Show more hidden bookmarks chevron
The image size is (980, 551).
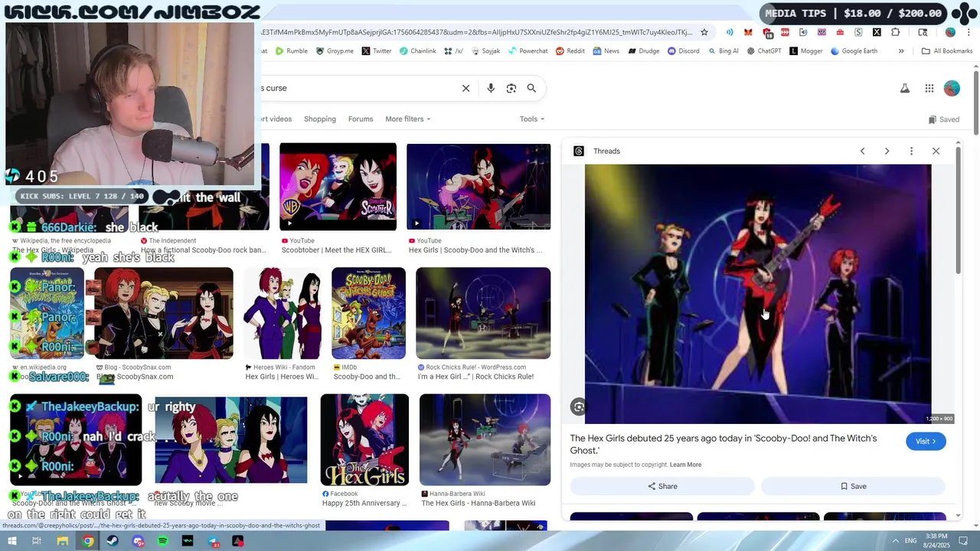901,51
